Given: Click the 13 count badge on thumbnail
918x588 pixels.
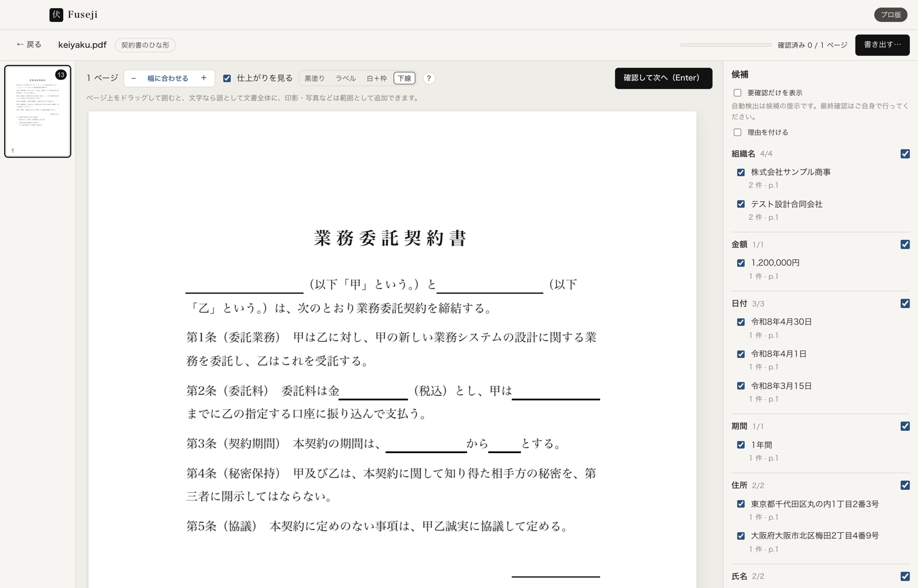Looking at the screenshot, I should tap(61, 75).
